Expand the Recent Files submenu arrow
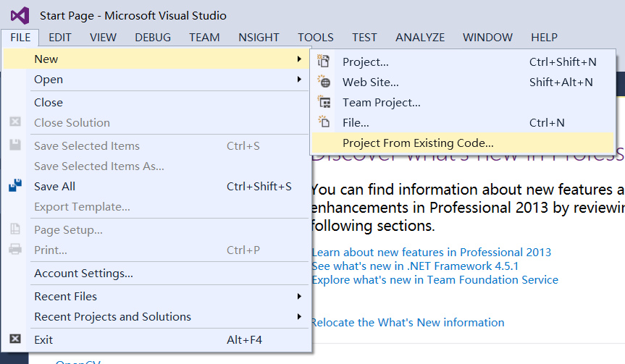625x364 pixels. click(299, 296)
